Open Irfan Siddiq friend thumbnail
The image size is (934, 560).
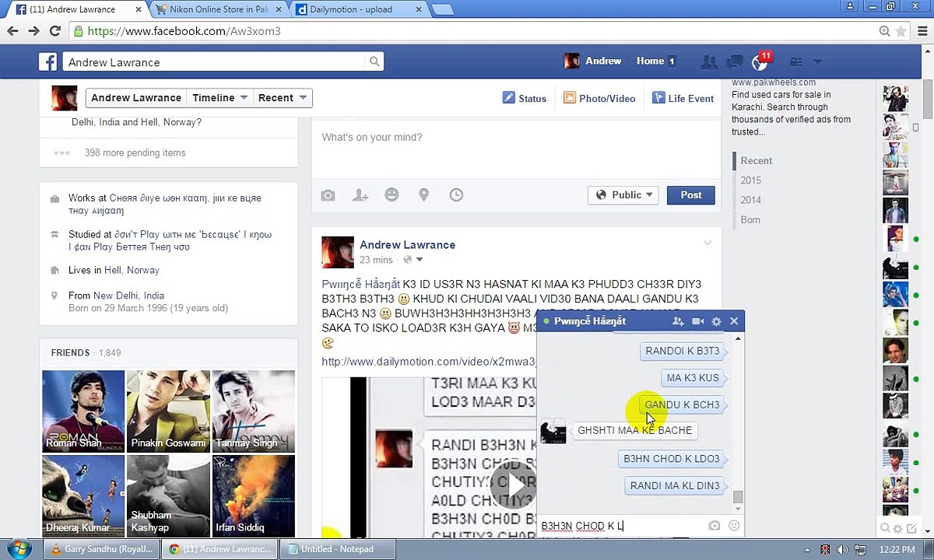[x=253, y=496]
